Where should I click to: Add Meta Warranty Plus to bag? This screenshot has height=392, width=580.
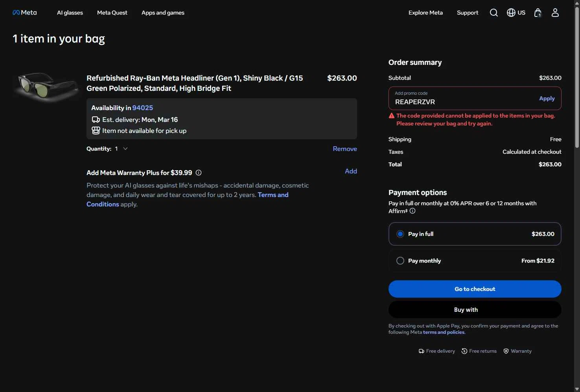pyautogui.click(x=351, y=171)
